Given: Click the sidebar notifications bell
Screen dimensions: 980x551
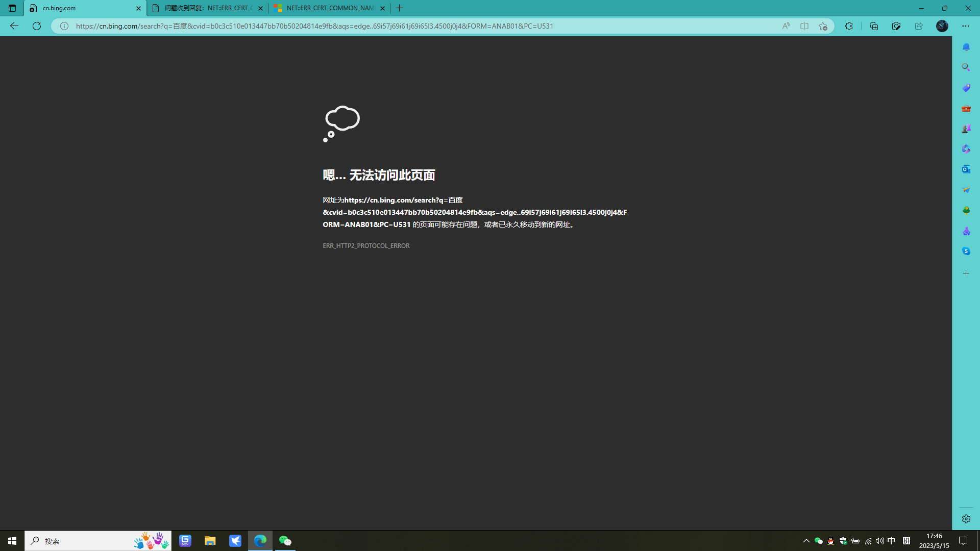Looking at the screenshot, I should point(966,47).
